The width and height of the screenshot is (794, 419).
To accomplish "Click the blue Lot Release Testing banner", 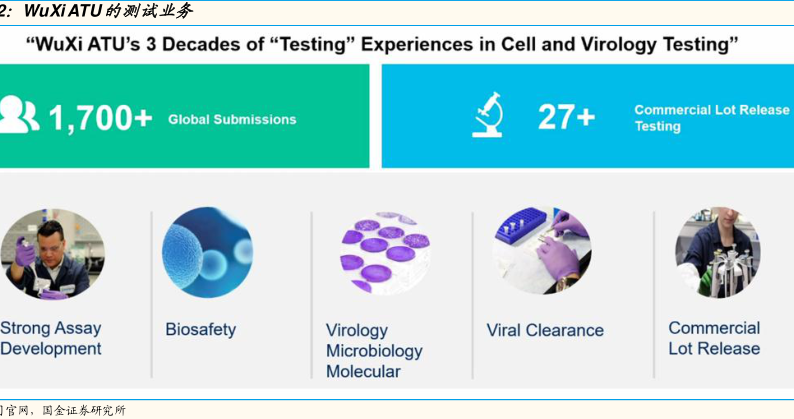I will click(588, 116).
